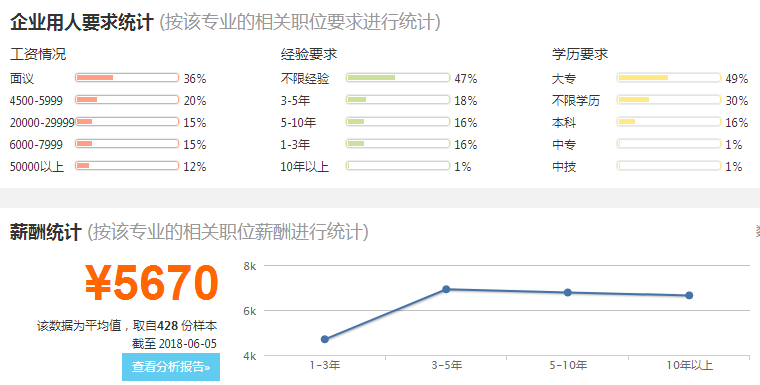Click the 企业用人要求统计 heading
This screenshot has width=760, height=385.
click(81, 22)
